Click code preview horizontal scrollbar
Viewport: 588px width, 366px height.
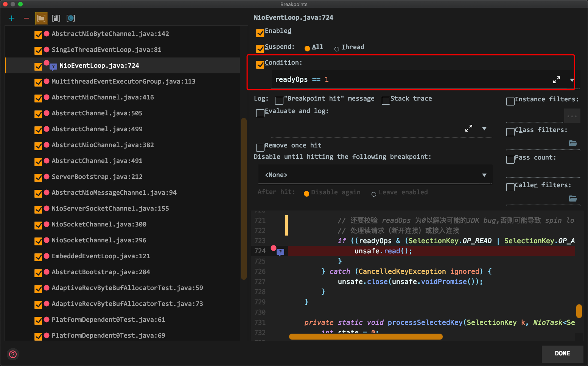(366, 337)
